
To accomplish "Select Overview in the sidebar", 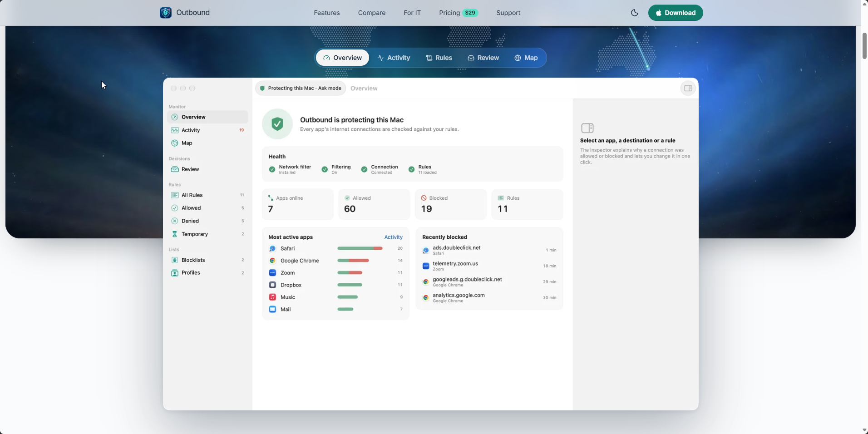I will click(x=207, y=117).
